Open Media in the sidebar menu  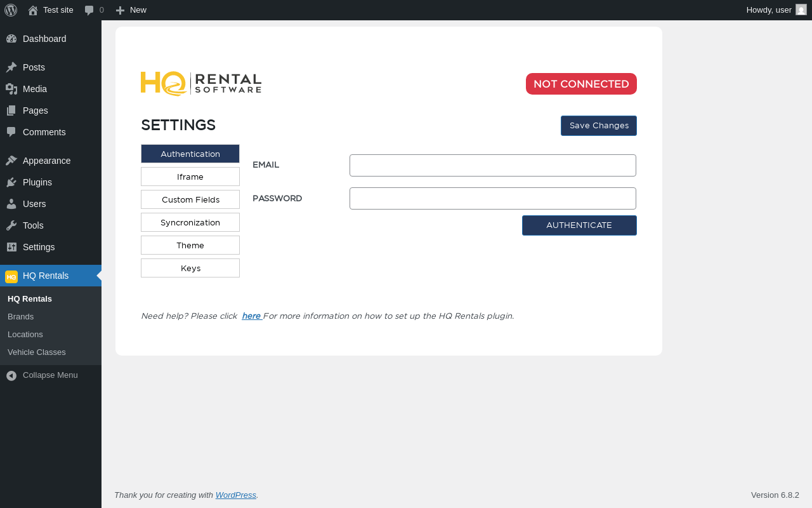tap(51, 89)
